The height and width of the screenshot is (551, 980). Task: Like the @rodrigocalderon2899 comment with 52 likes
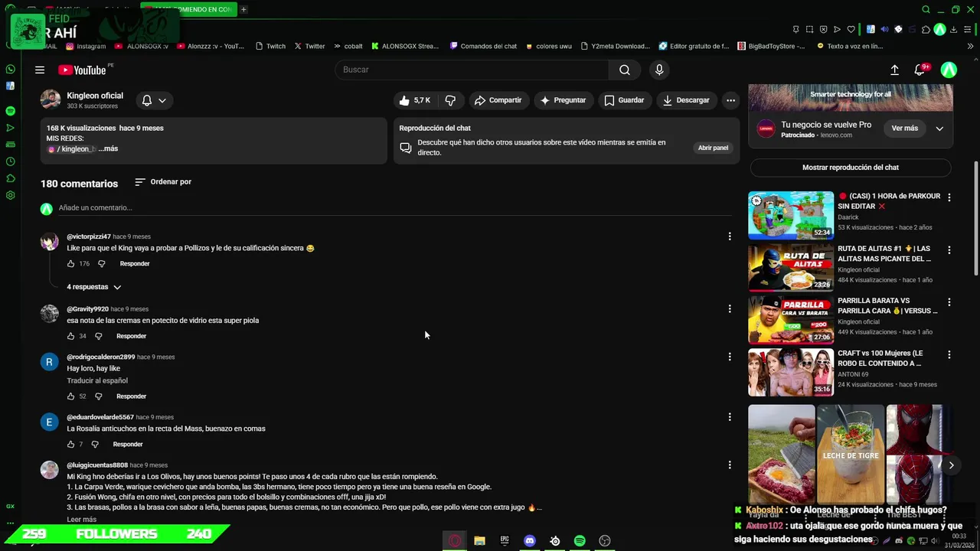pyautogui.click(x=70, y=396)
